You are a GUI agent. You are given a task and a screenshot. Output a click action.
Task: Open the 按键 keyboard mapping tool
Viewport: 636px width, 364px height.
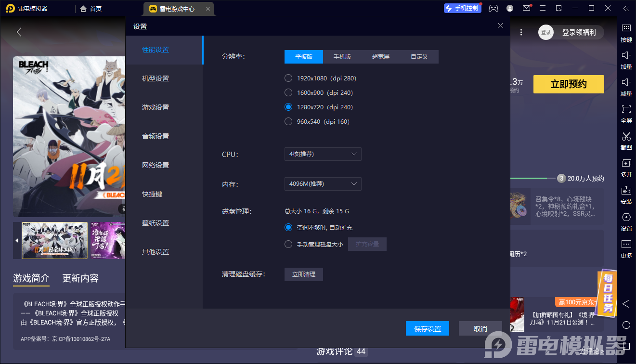pyautogui.click(x=626, y=34)
